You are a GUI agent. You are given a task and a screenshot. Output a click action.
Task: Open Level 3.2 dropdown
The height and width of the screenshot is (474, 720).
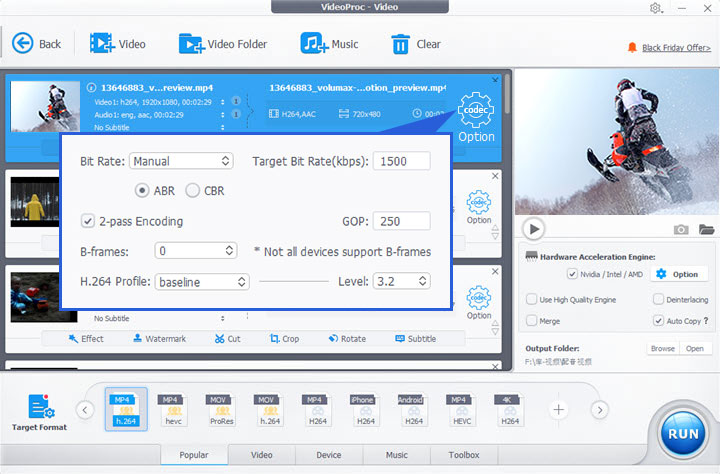coord(401,281)
